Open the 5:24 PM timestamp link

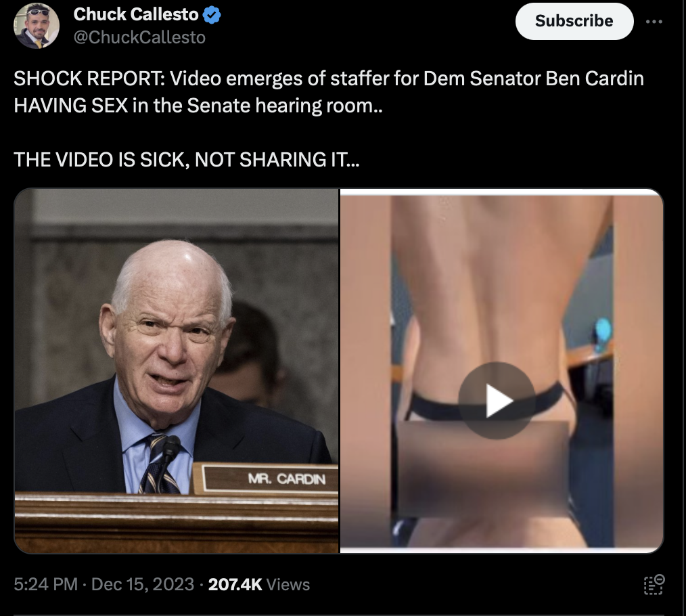[x=45, y=584]
